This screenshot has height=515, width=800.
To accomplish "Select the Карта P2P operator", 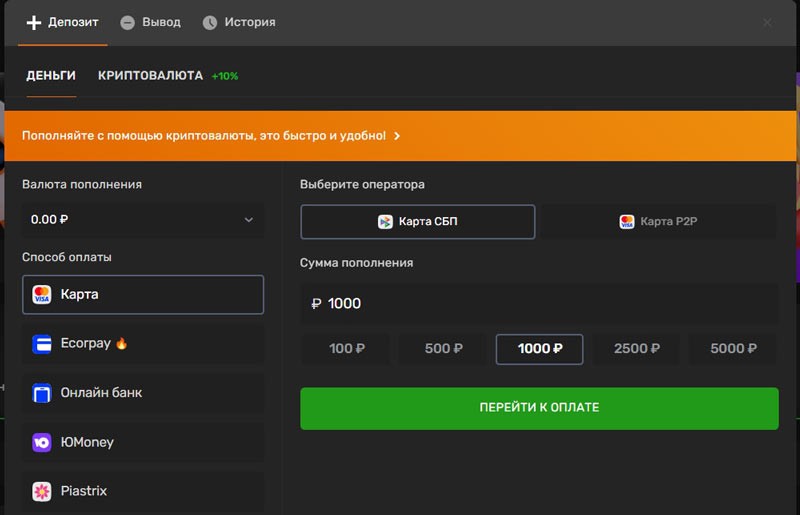I will [x=658, y=222].
